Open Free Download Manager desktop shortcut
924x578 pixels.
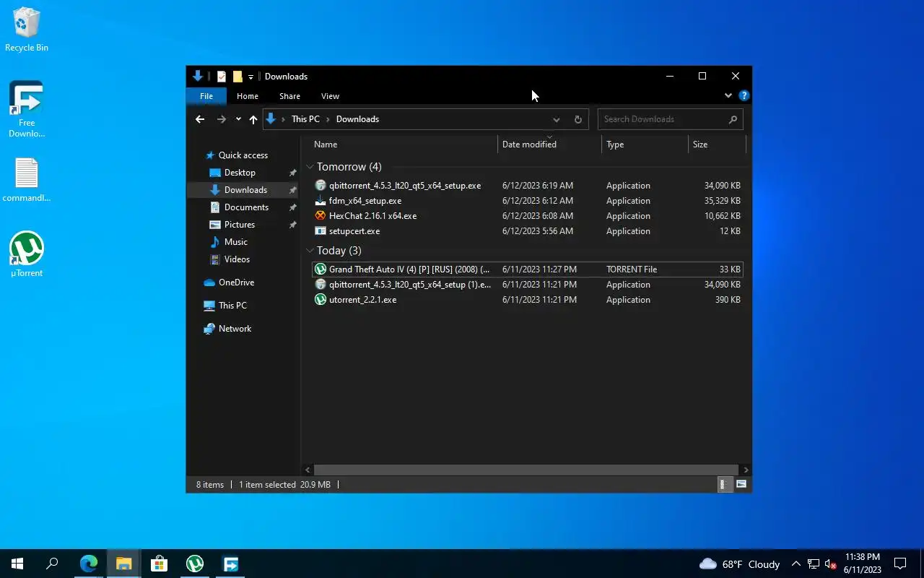[x=27, y=109]
